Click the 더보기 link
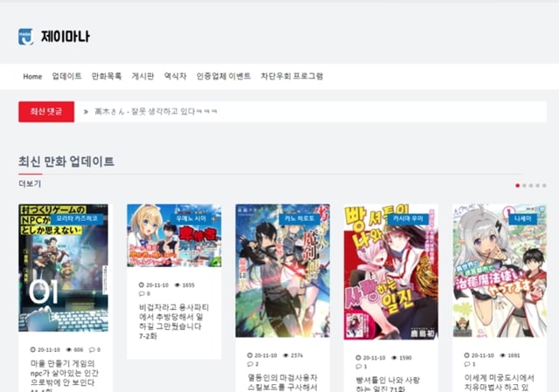Viewport: 559px width, 392px height. click(30, 184)
